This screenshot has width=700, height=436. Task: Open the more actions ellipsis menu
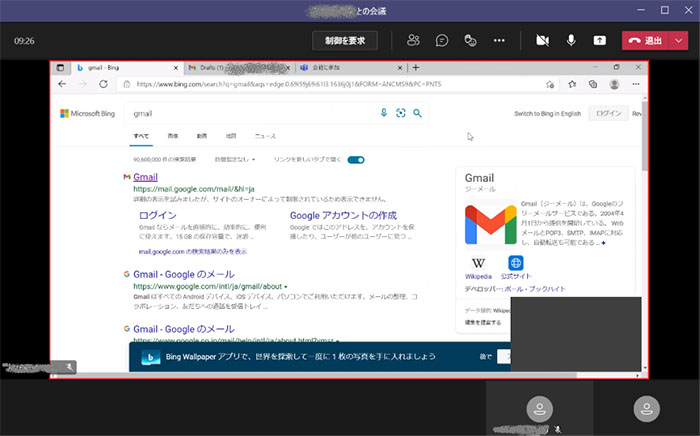tap(500, 41)
